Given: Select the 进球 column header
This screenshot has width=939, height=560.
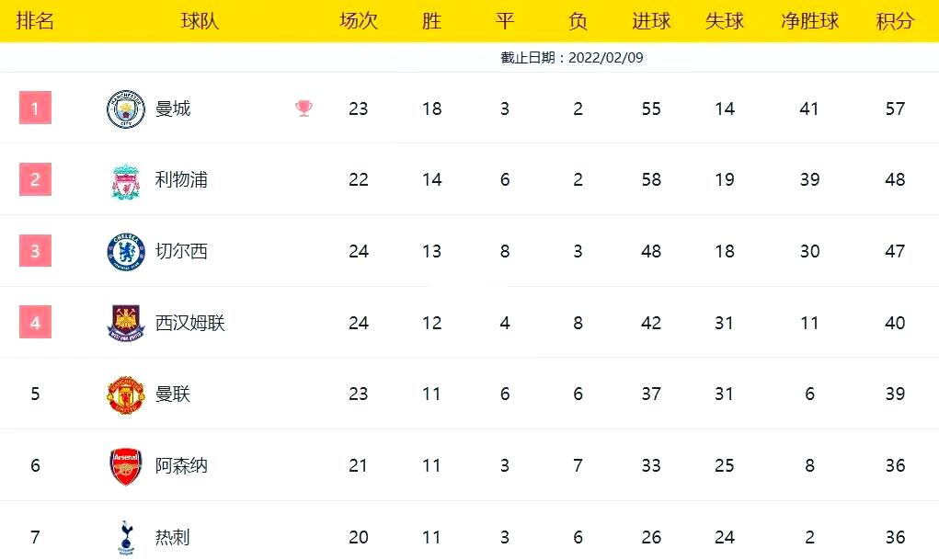Looking at the screenshot, I should [x=651, y=20].
